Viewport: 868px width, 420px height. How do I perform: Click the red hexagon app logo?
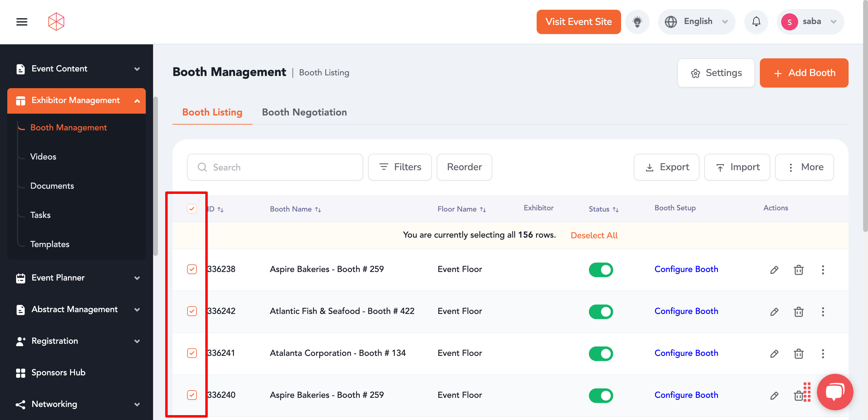pyautogui.click(x=56, y=22)
